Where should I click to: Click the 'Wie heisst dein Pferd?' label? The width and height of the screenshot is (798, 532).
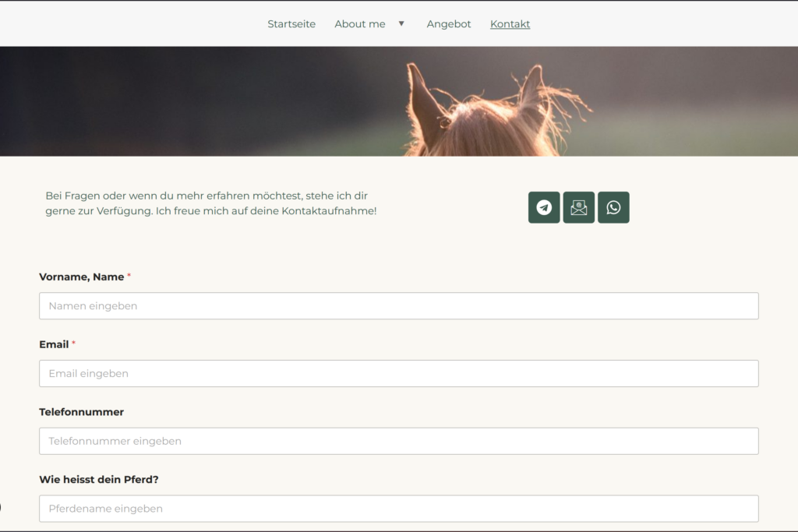tap(99, 479)
